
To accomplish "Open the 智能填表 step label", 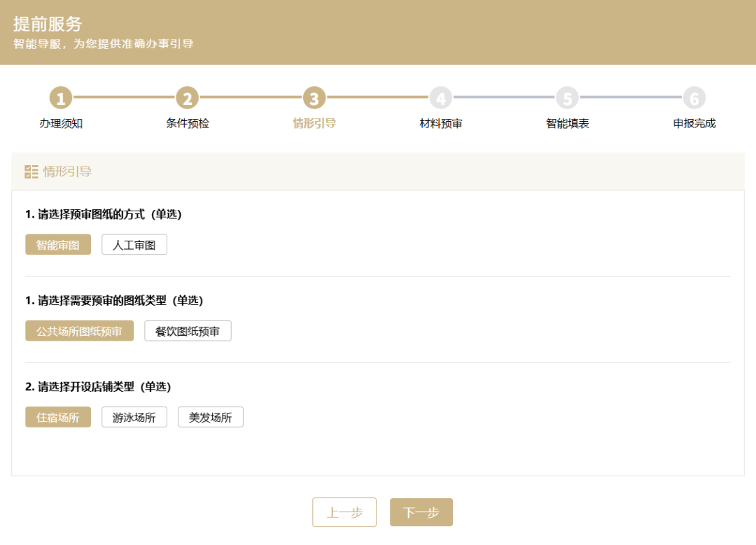I will [x=567, y=124].
